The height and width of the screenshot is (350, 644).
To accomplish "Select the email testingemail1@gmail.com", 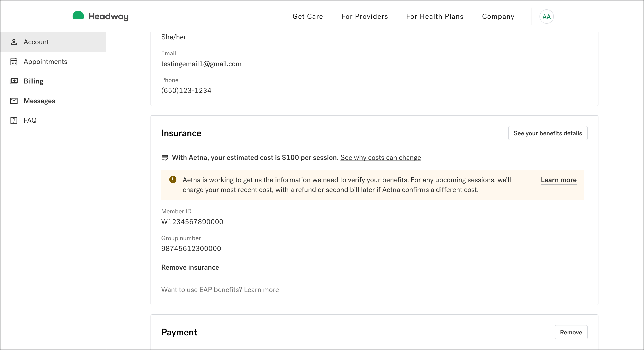I will pos(201,64).
